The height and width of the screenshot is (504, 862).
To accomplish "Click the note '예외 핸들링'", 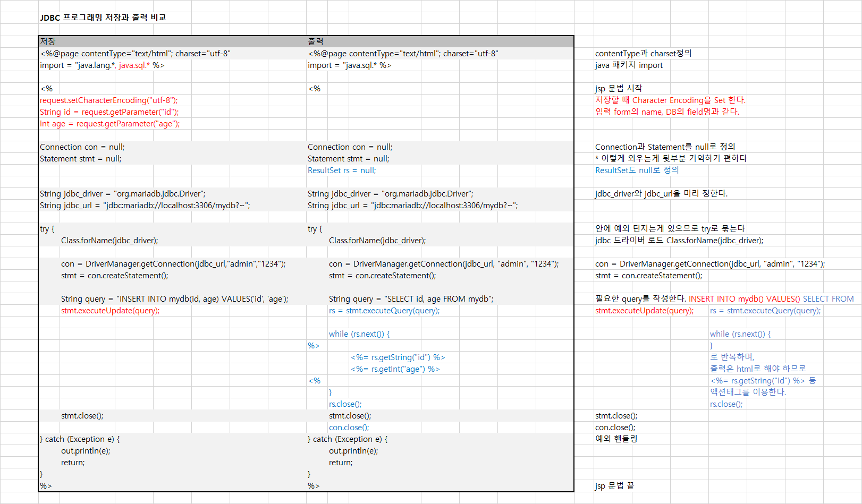I will click(616, 439).
